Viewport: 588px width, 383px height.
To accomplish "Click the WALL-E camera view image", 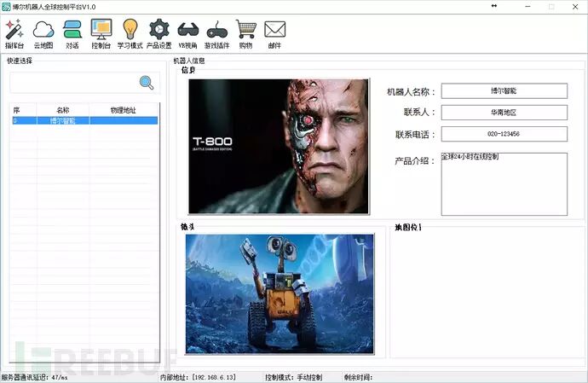I will pos(280,294).
